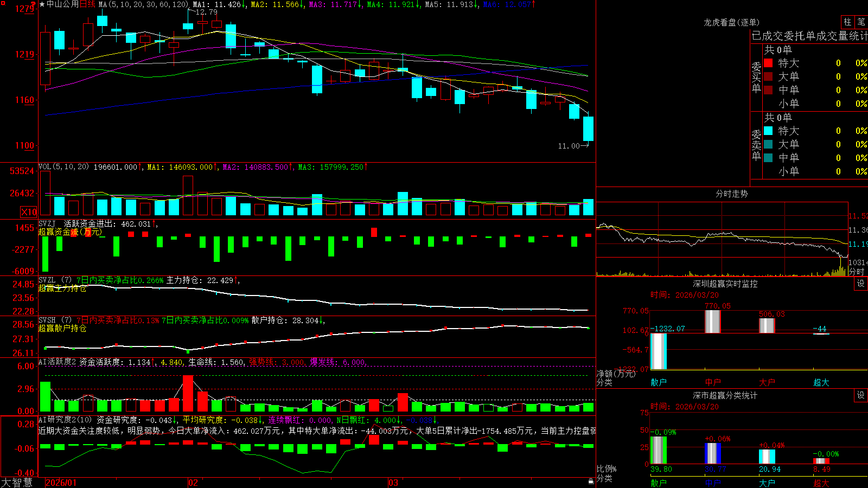This screenshot has width=868, height=488.
Task: Select 中户 category in 深圳超赢实时监控
Action: point(713,382)
